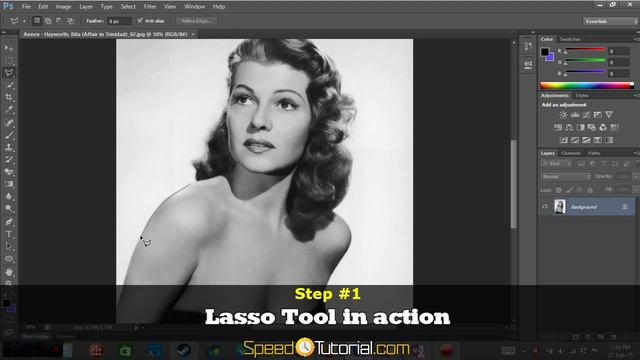This screenshot has height=360, width=640.
Task: Toggle Lock all
Action: [x=590, y=190]
